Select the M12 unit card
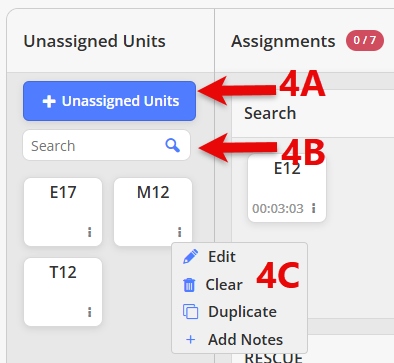 (153, 212)
